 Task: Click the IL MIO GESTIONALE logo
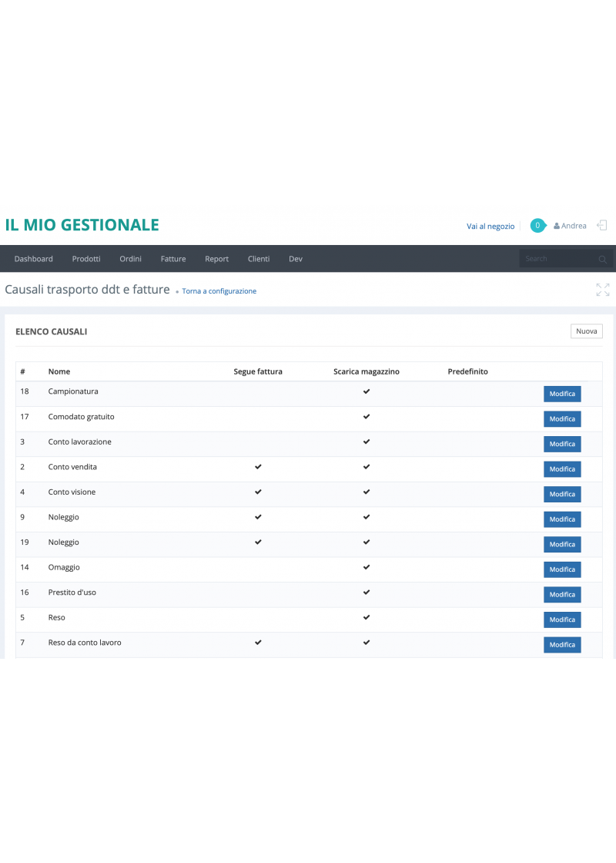click(82, 224)
